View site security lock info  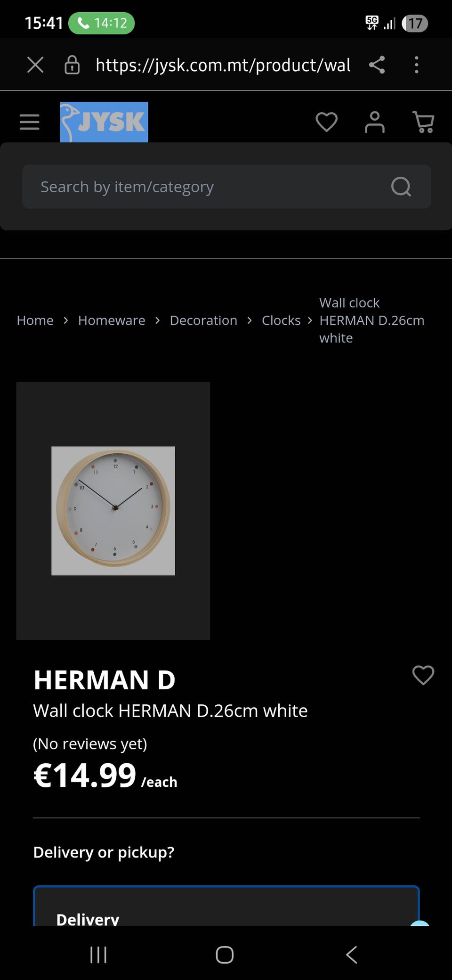(x=72, y=65)
